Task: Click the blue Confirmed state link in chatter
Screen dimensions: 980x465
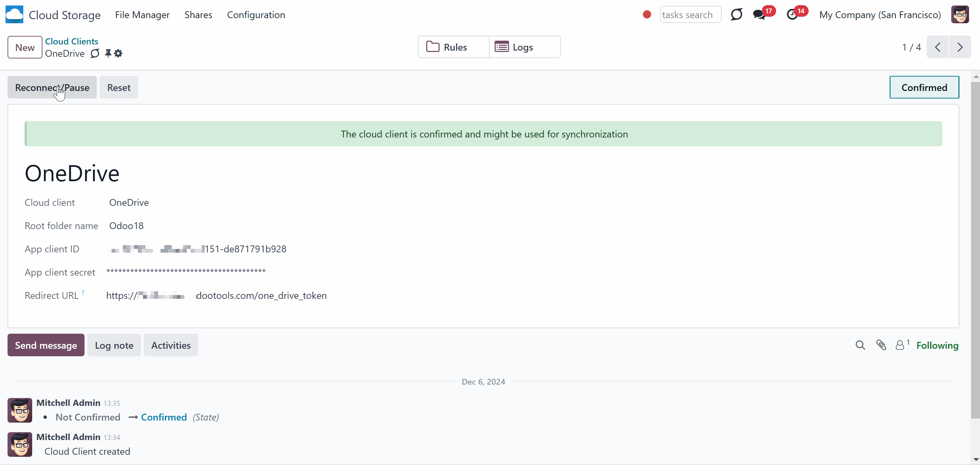Action: (x=164, y=417)
